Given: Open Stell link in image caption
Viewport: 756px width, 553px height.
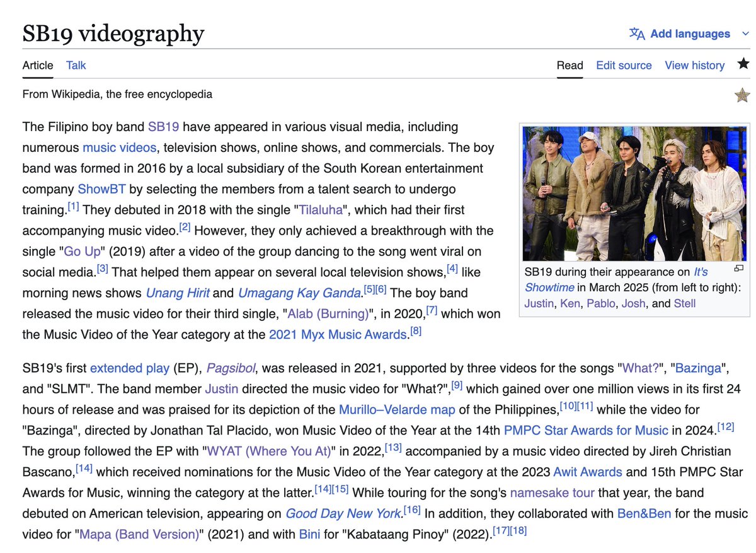Looking at the screenshot, I should pos(685,303).
